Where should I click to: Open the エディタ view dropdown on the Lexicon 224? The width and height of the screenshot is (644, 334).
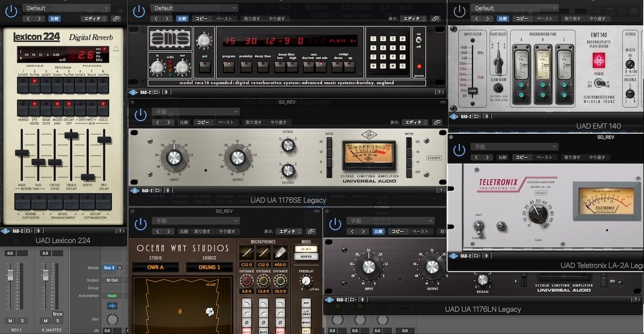click(95, 18)
